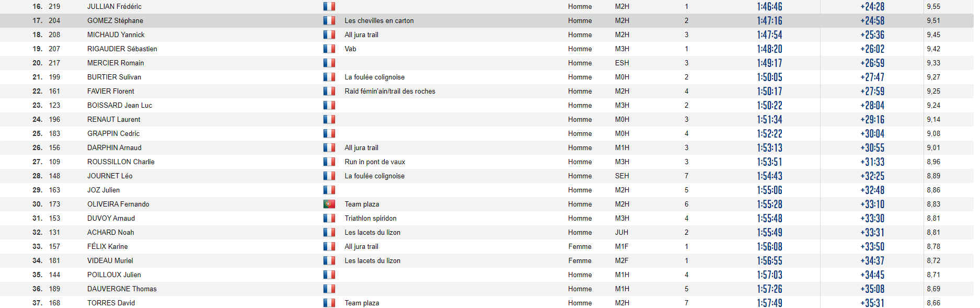Viewport: 980px width, 308px height.
Task: Click the French flag next to JULLIAN Frédéric
Action: (329, 6)
